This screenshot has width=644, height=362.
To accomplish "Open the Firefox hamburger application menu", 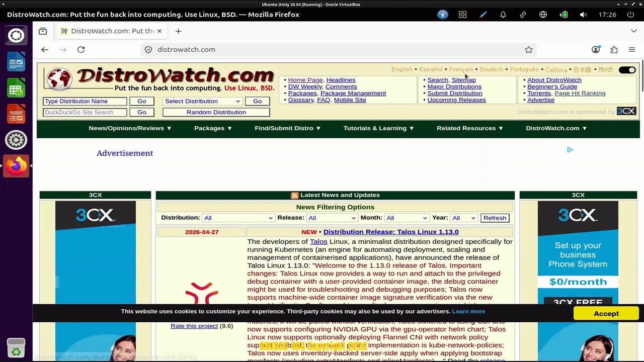I will pos(632,49).
